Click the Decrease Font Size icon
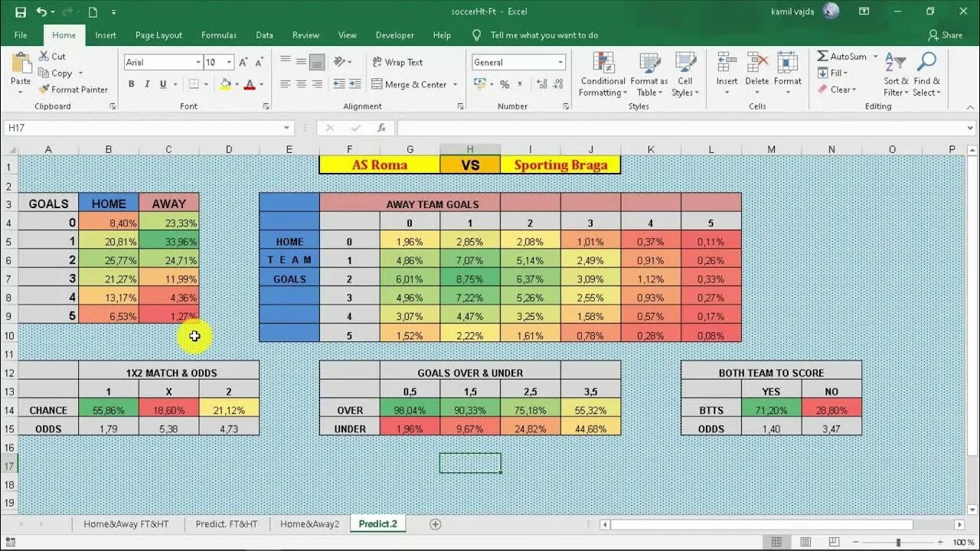This screenshot has width=980, height=551. (260, 63)
